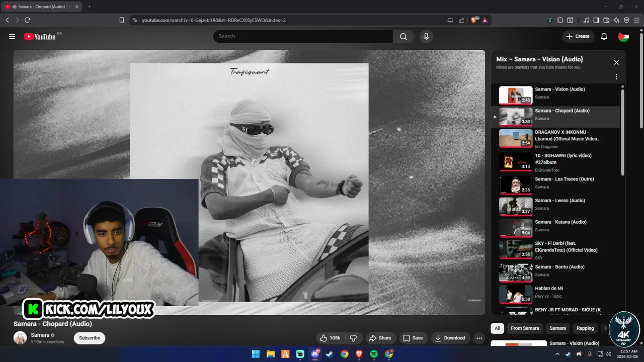Play 10 - BGHAWNI lyric video
This screenshot has width=644, height=362.
[x=556, y=162]
